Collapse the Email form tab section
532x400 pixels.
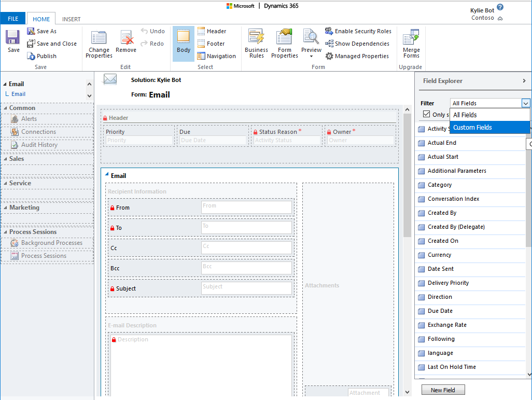click(107, 174)
